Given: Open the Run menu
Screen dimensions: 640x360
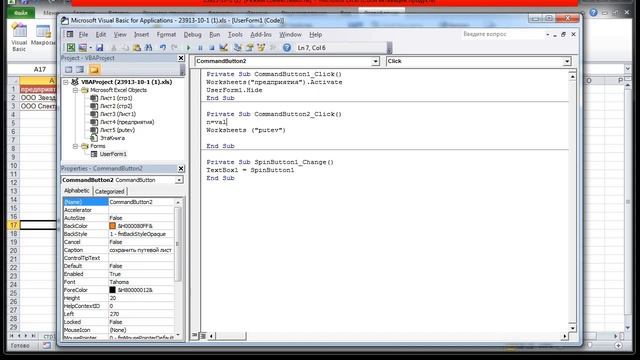Looking at the screenshot, I should [214, 35].
